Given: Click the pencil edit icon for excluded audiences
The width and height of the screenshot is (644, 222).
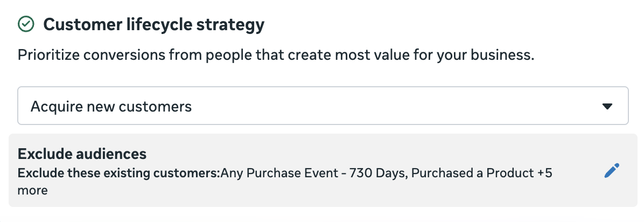Looking at the screenshot, I should pos(612,171).
